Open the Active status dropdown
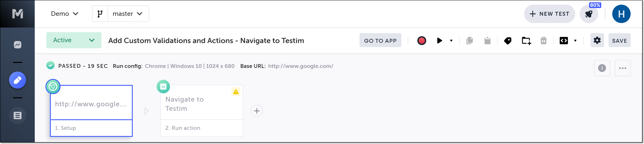 [x=74, y=40]
